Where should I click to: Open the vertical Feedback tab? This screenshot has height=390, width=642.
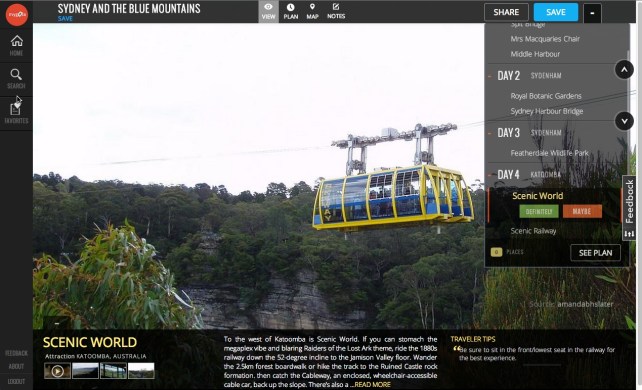coord(629,202)
